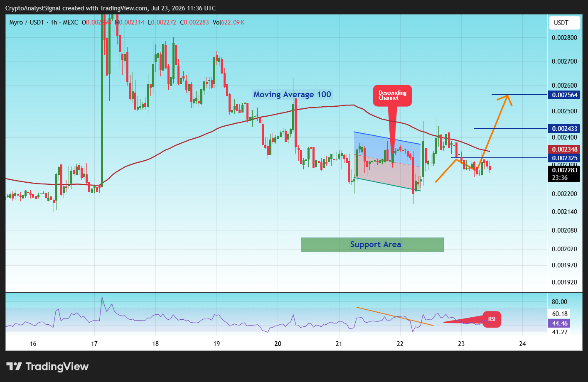This screenshot has height=382, width=588.
Task: Click the 0.001920 price axis label
Action: click(x=564, y=282)
